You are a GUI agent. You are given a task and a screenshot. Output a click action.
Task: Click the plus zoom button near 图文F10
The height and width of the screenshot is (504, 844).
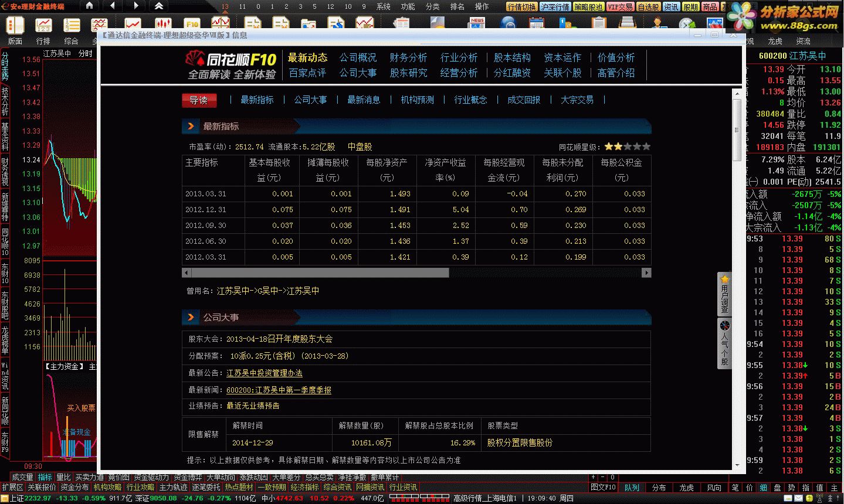tap(594, 478)
